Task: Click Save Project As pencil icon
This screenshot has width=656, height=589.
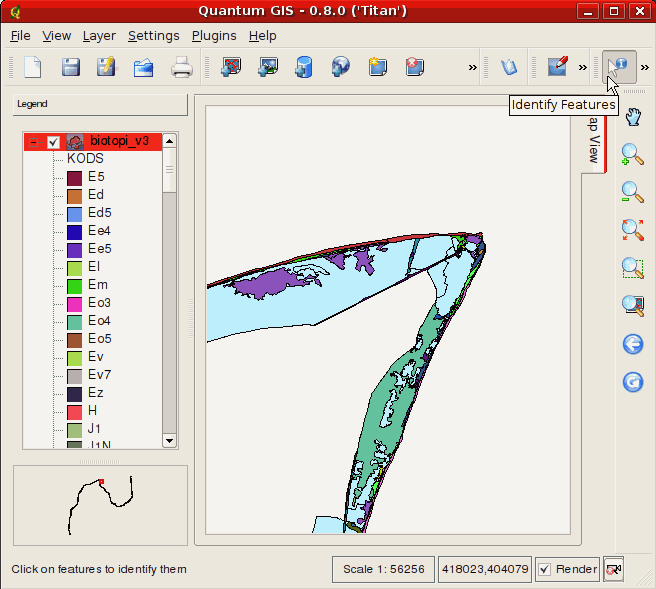Action: 107,67
